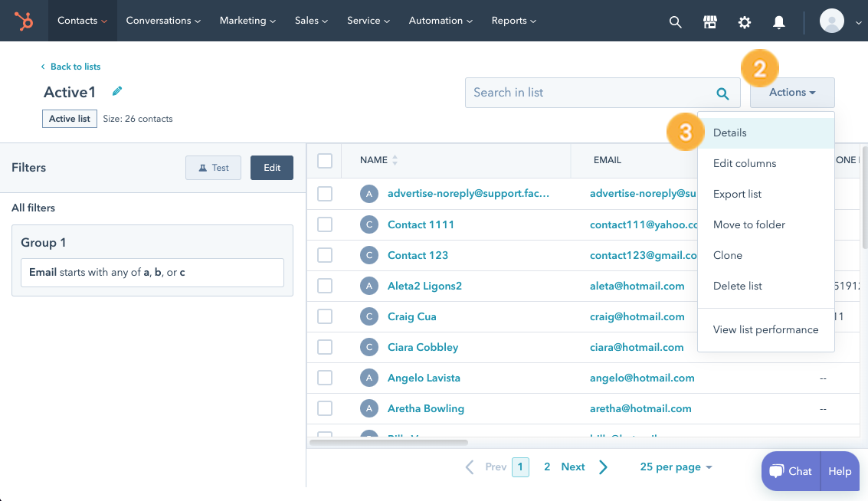Toggle the select-all checkbox in header
The image size is (868, 501).
(325, 161)
